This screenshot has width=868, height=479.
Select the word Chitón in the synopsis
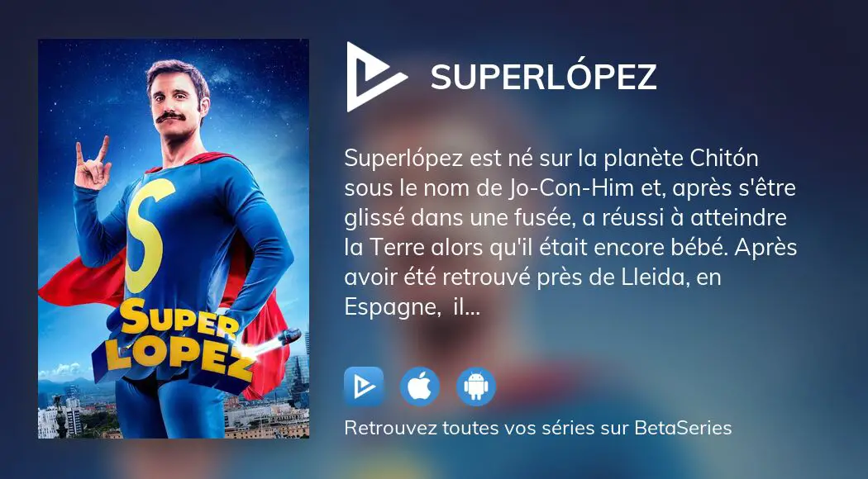pyautogui.click(x=723, y=159)
